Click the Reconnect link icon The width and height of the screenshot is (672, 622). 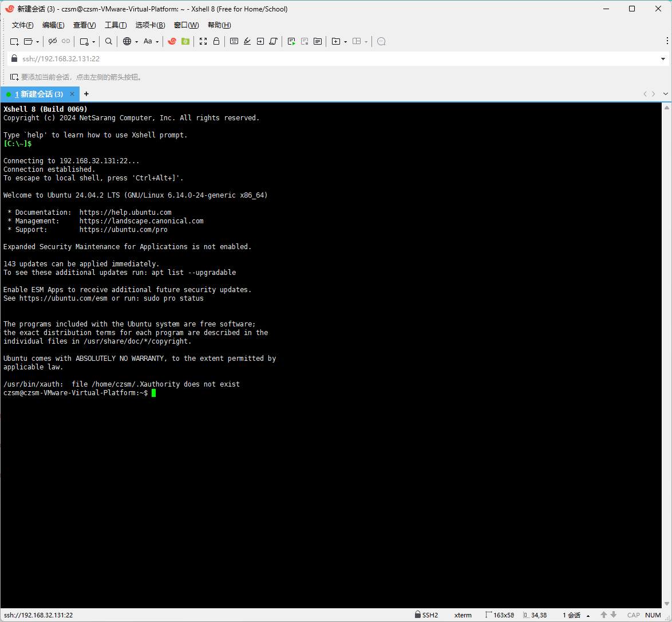tap(66, 41)
